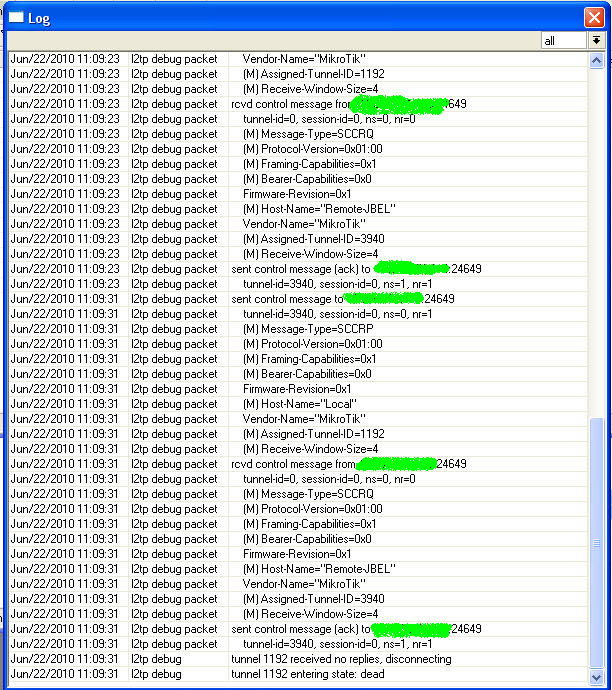Click the vertical scrollbar thumb
This screenshot has width=612, height=690.
point(596,543)
